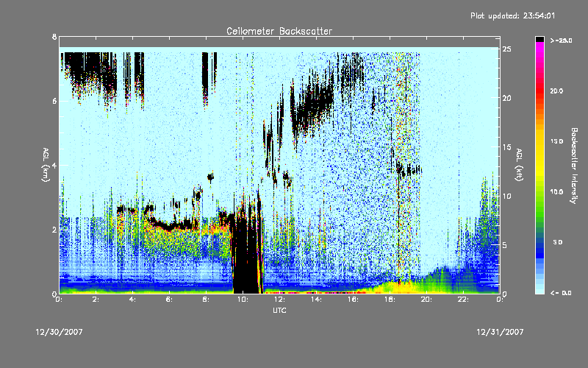Click the start date 12/30/2007 label
This screenshot has height=368, width=588.
coord(59,332)
